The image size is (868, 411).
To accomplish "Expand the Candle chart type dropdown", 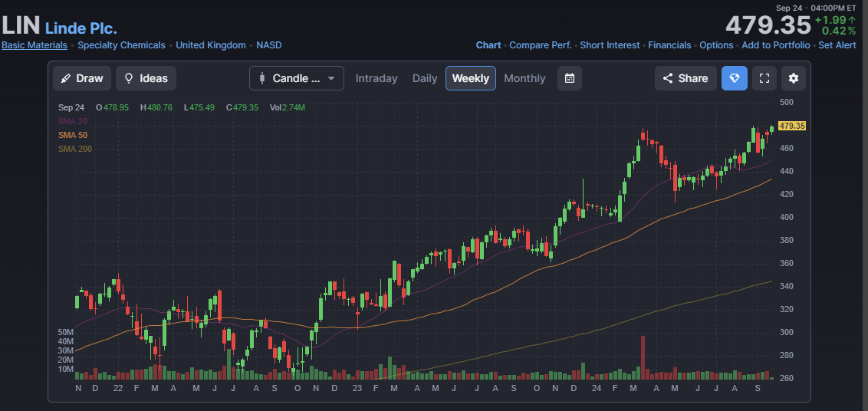I will (297, 78).
